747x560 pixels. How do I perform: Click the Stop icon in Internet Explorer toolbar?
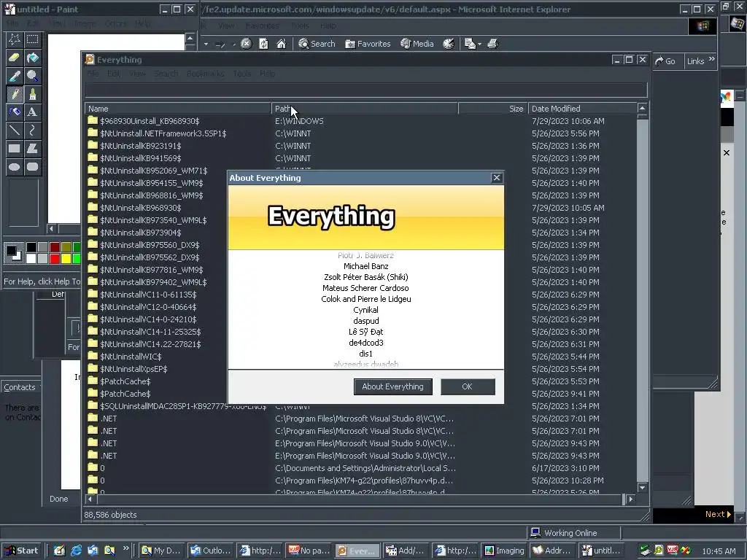point(246,44)
